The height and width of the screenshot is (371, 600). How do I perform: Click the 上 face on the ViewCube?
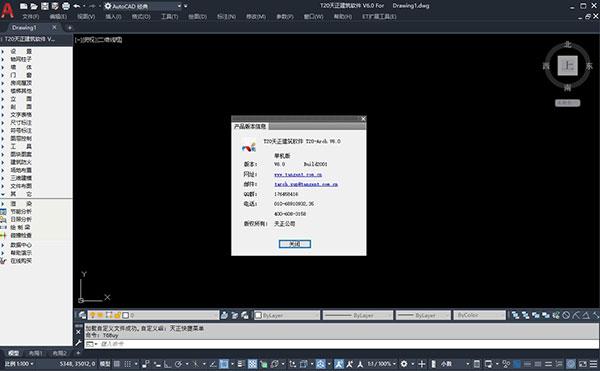pos(567,66)
